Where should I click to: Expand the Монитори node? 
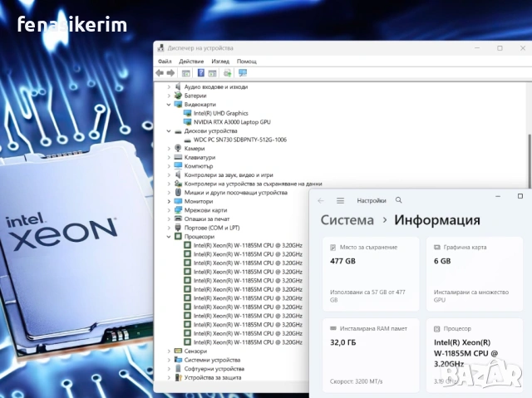click(169, 201)
